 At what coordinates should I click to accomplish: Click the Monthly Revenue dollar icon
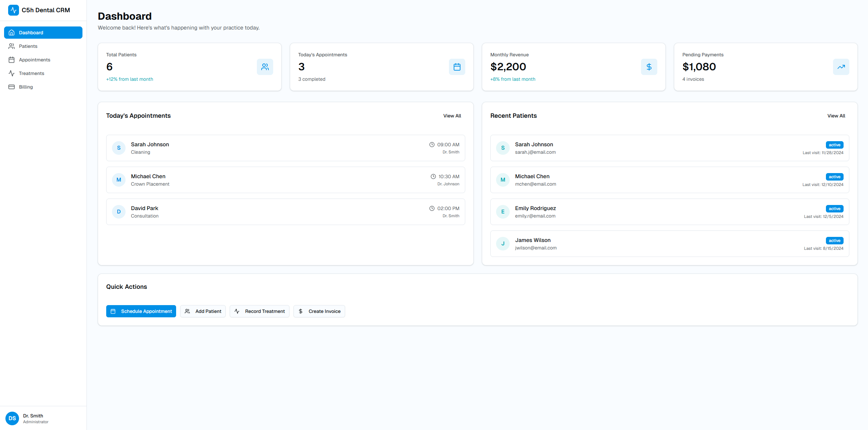click(649, 67)
